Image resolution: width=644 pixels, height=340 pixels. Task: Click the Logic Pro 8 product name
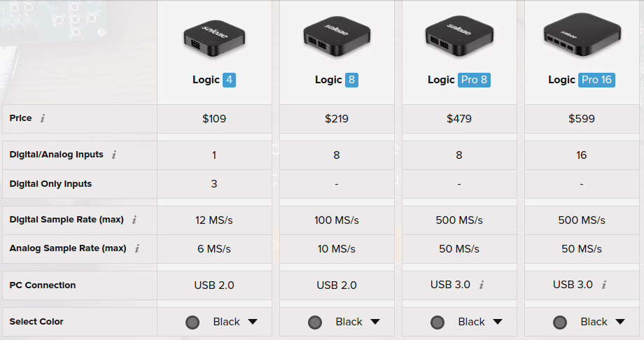pyautogui.click(x=458, y=80)
